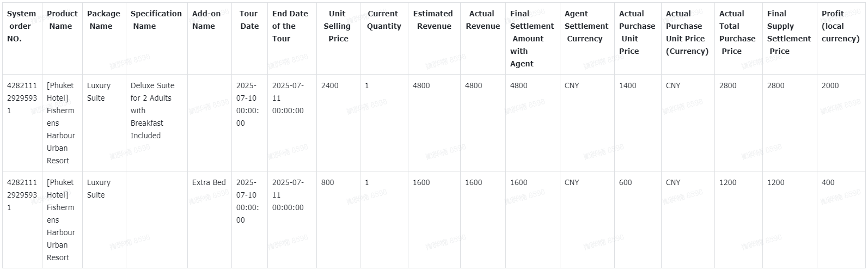Select the 2000 profit cell
The width and height of the screenshot is (868, 270).
point(830,85)
